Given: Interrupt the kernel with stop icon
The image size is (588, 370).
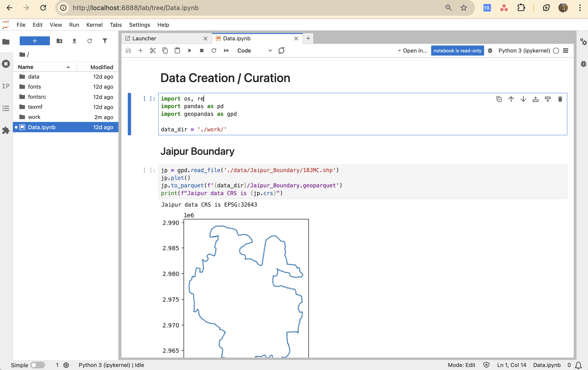Looking at the screenshot, I should pyautogui.click(x=202, y=51).
